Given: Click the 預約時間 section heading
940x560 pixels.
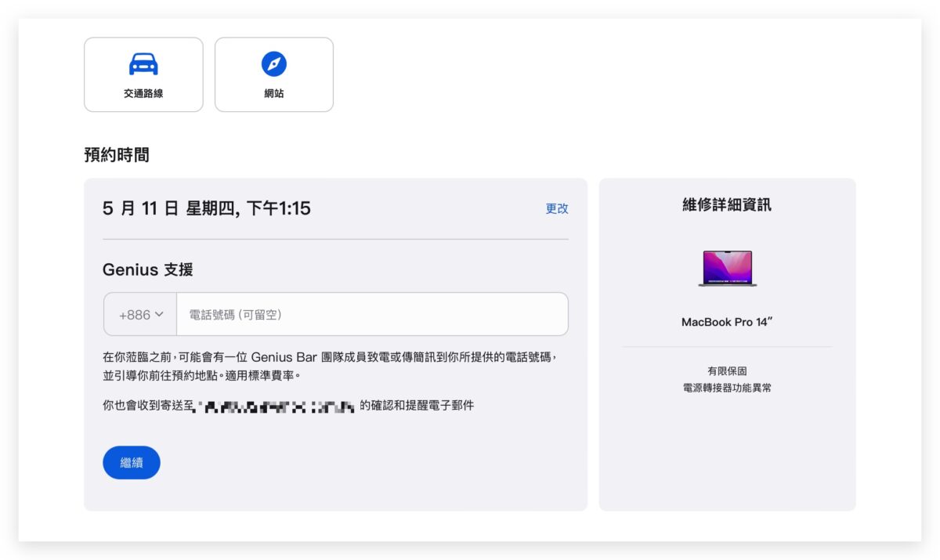Looking at the screenshot, I should [x=117, y=155].
